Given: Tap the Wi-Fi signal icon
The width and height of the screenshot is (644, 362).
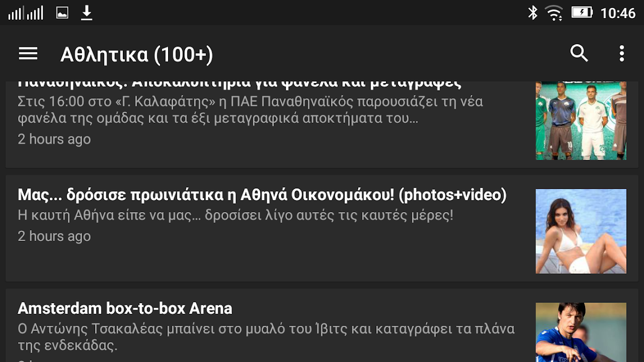Looking at the screenshot, I should pyautogui.click(x=554, y=13).
